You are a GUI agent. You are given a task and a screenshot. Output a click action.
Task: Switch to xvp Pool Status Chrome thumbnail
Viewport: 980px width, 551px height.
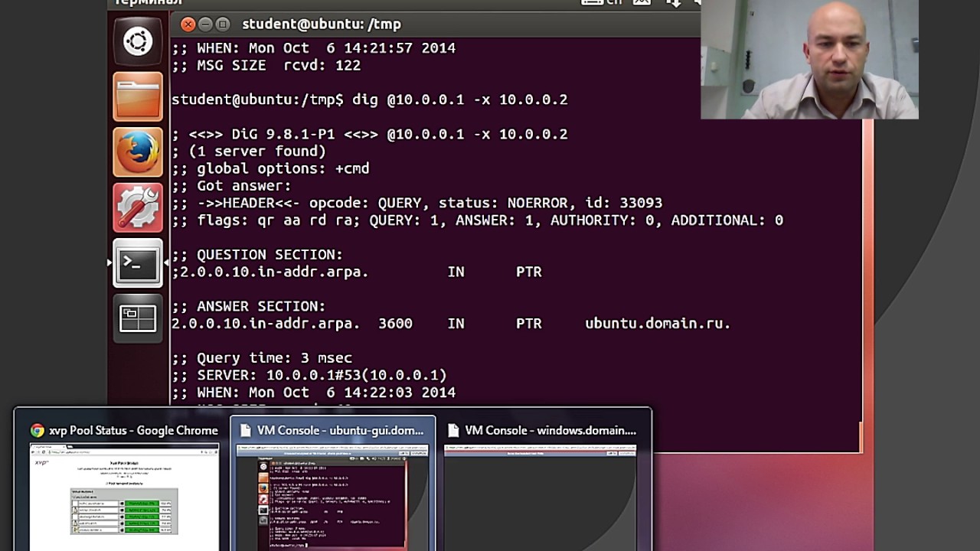tap(124, 496)
